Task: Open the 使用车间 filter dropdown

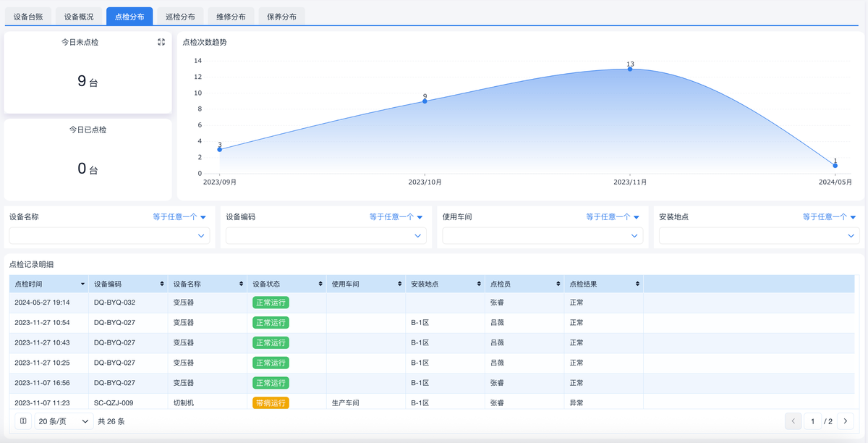Action: pyautogui.click(x=542, y=235)
